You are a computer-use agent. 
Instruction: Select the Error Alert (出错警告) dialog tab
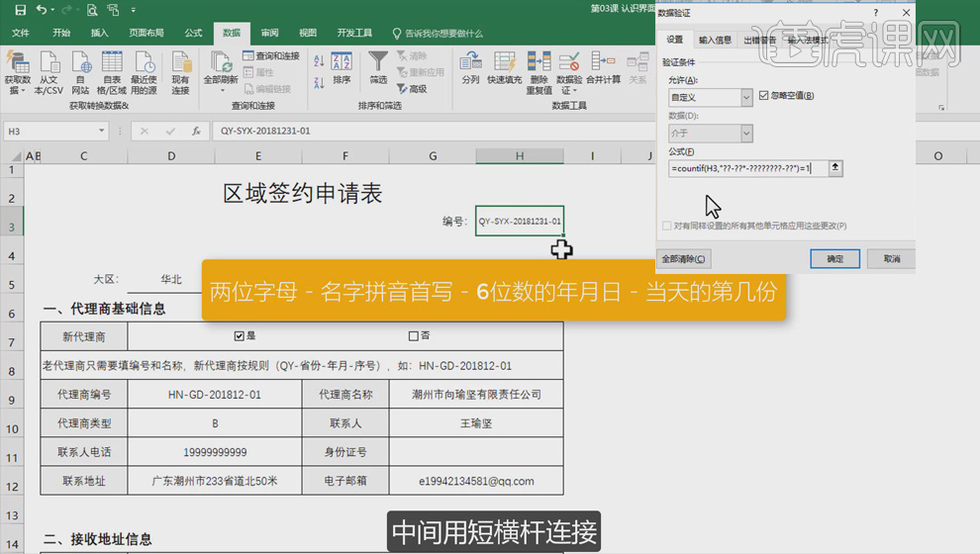tap(759, 40)
